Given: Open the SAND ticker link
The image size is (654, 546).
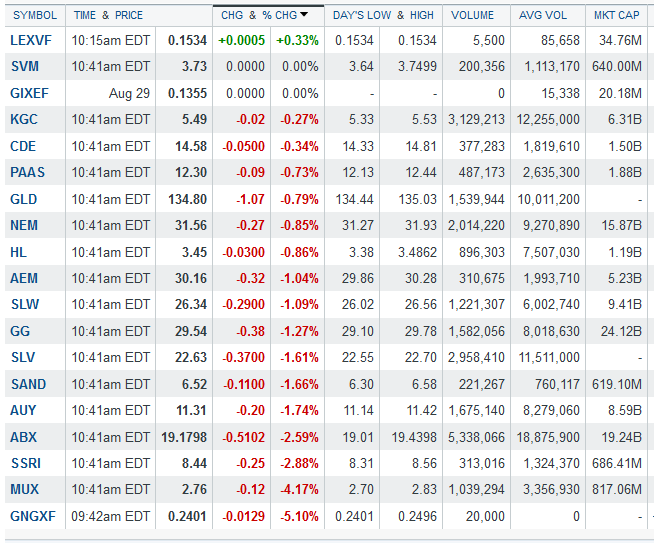Looking at the screenshot, I should [x=28, y=384].
